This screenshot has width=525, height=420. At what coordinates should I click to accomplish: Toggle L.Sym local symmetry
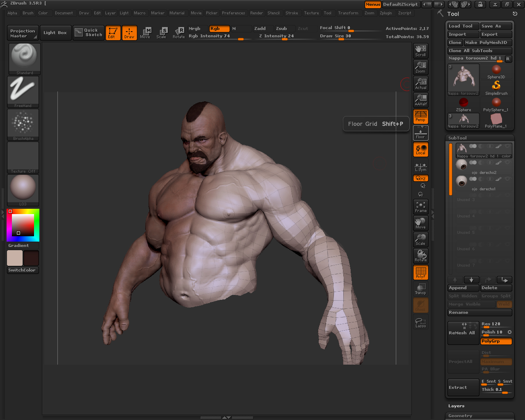(x=421, y=167)
